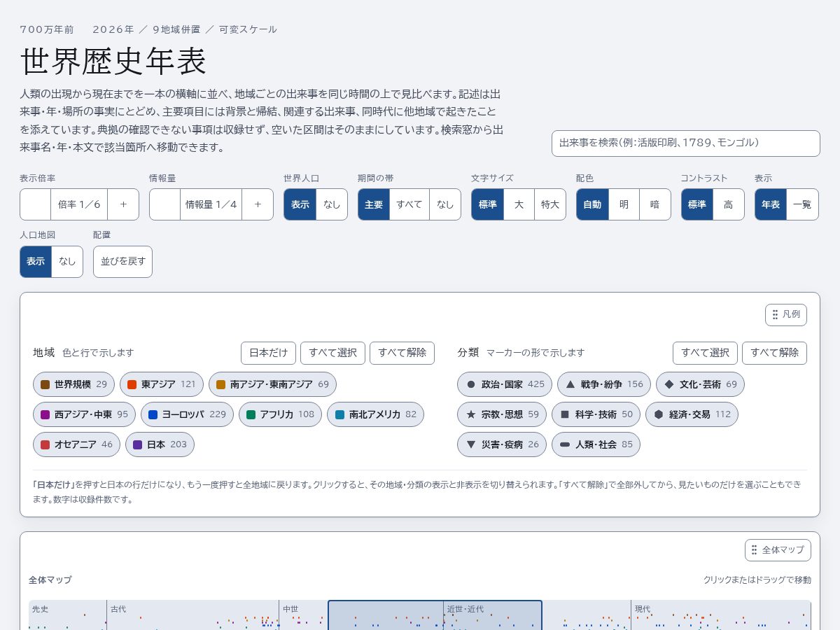Toggle the 西アジア・中東 region chip

point(84,414)
